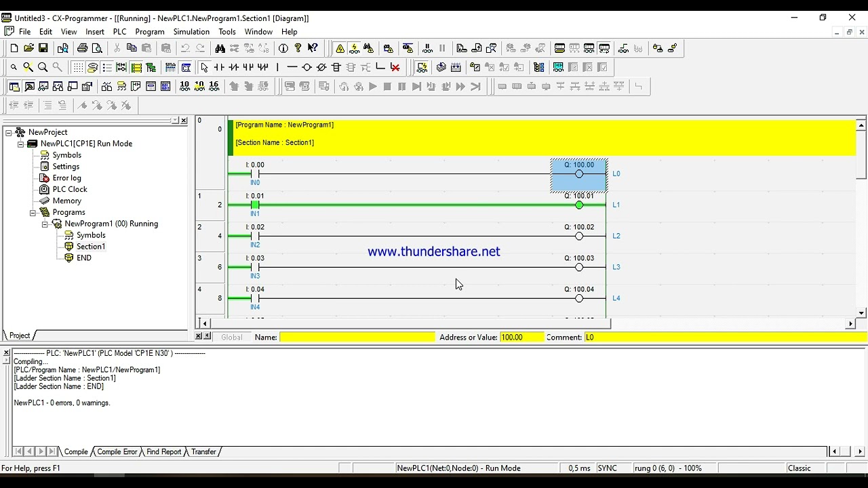
Task: Click the Open folder icon
Action: click(x=28, y=48)
